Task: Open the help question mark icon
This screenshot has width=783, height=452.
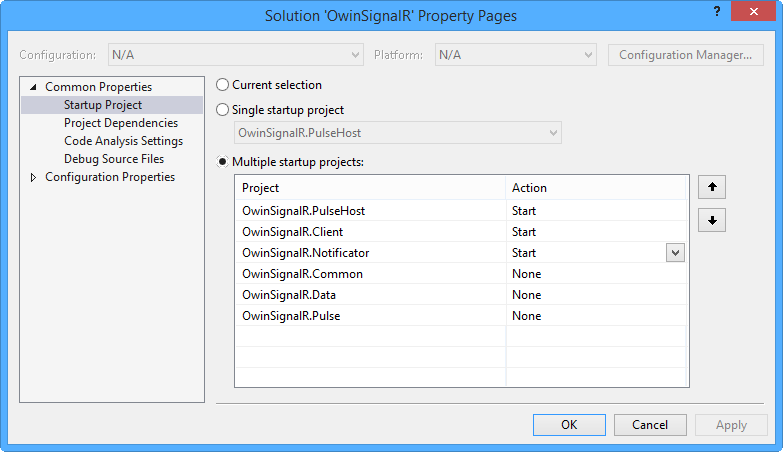Action: point(717,11)
